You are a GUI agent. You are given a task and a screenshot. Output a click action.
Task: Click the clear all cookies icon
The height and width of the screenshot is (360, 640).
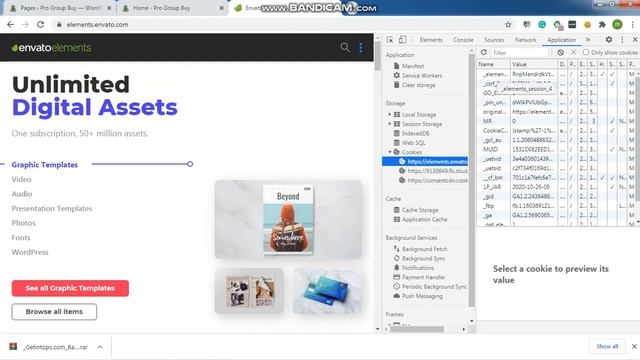pyautogui.click(x=560, y=52)
